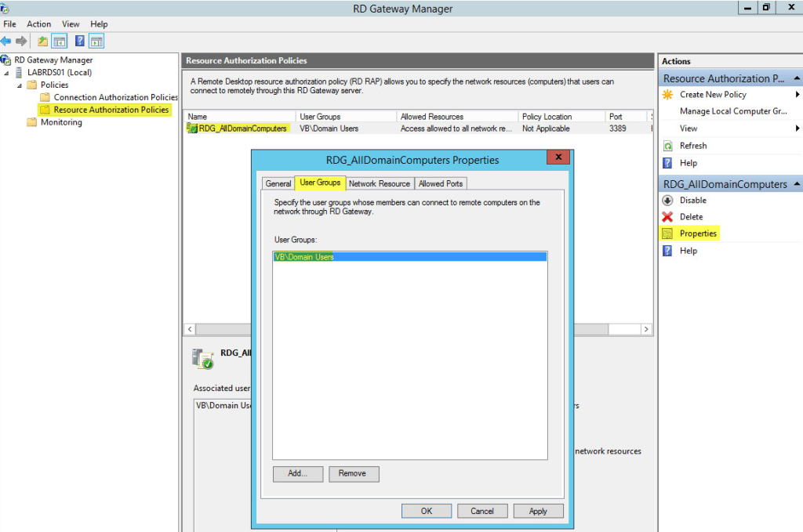Switch to the Allowed Ports tab
This screenshot has height=532, width=803.
[440, 183]
